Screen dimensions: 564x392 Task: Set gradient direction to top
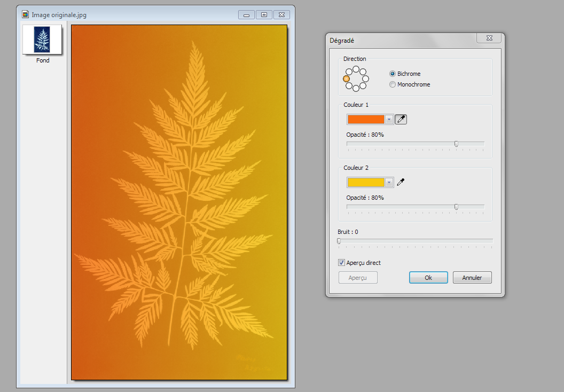[x=356, y=69]
